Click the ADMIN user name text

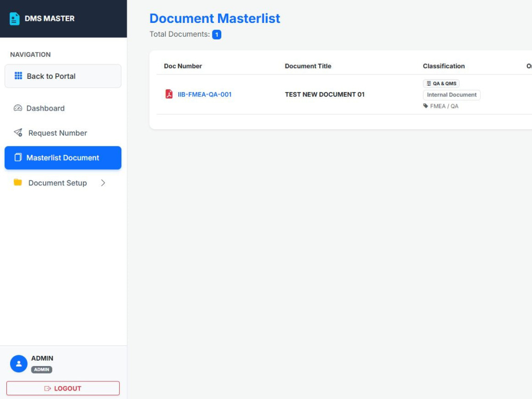tap(42, 358)
